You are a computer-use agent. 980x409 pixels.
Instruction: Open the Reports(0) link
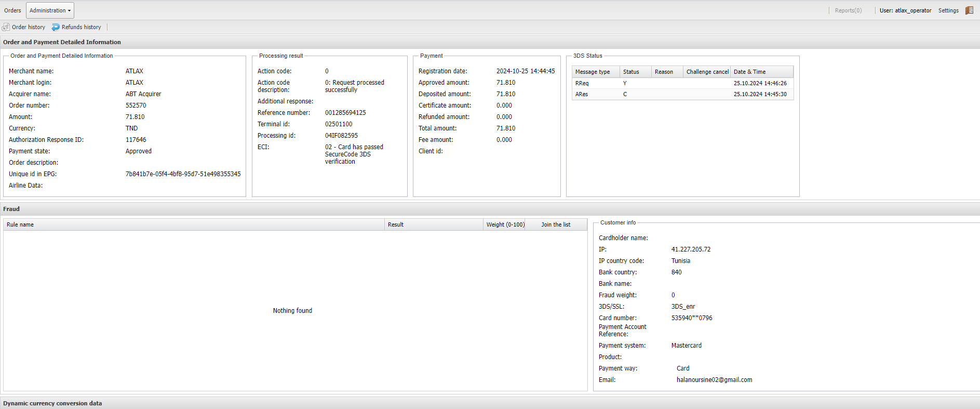(x=848, y=10)
